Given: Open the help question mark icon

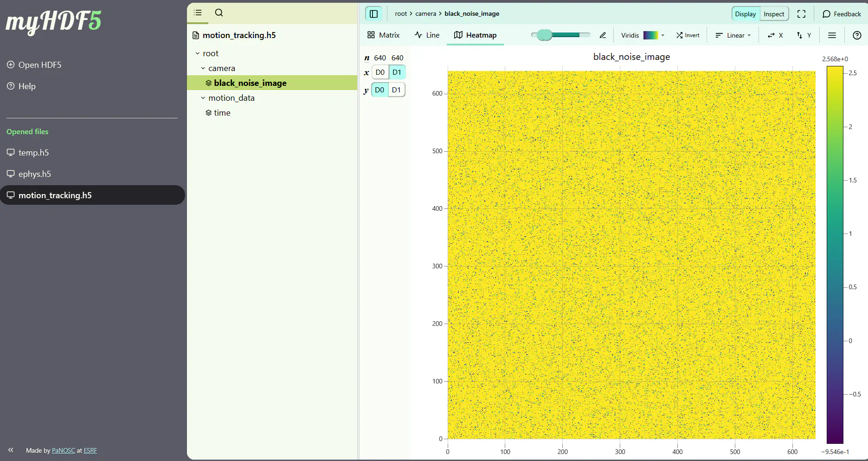Looking at the screenshot, I should point(857,35).
